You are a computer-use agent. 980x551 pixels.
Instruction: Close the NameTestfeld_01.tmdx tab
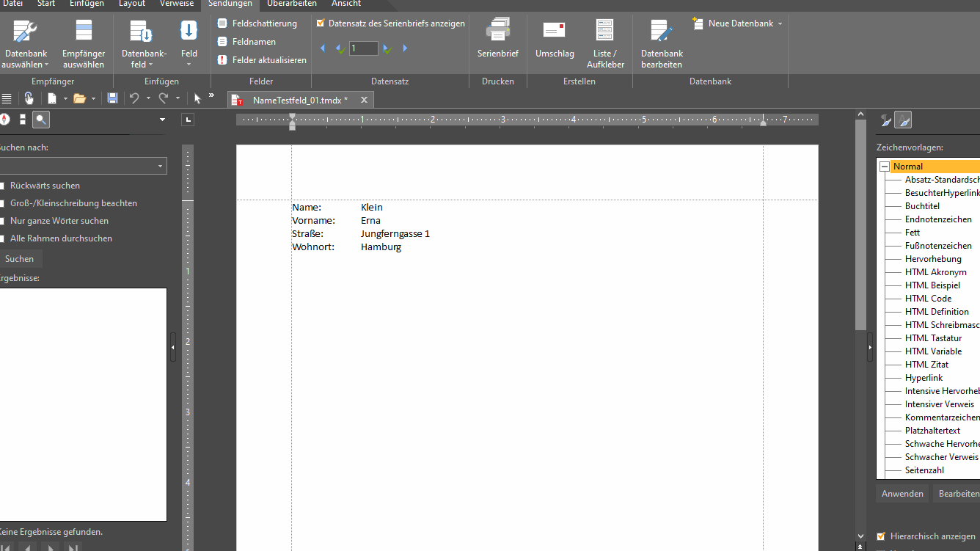(364, 100)
